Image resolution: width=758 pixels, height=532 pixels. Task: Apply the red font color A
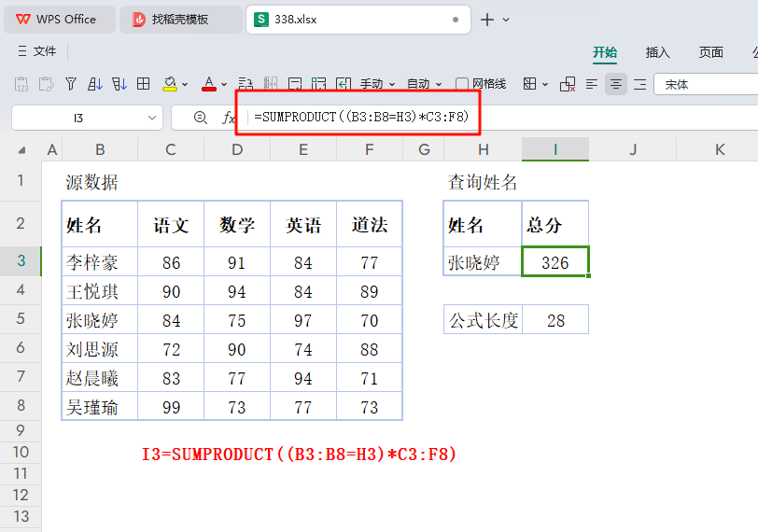(x=209, y=84)
